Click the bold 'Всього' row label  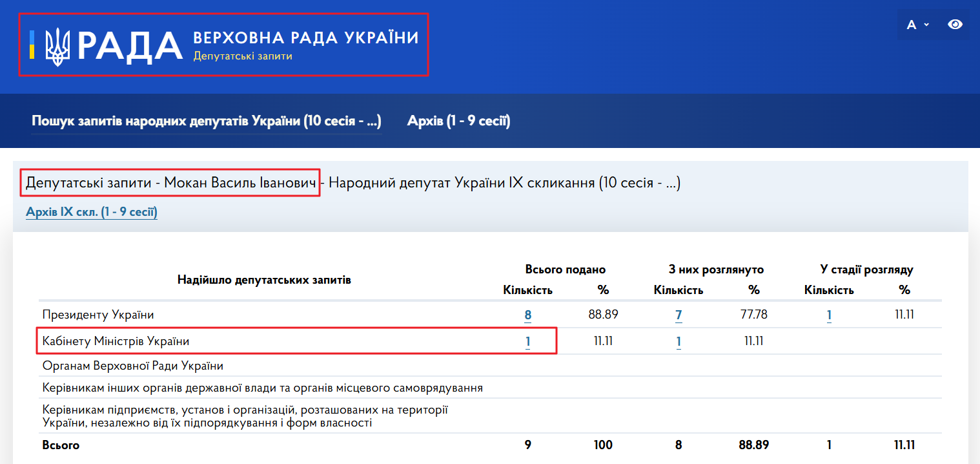[61, 445]
